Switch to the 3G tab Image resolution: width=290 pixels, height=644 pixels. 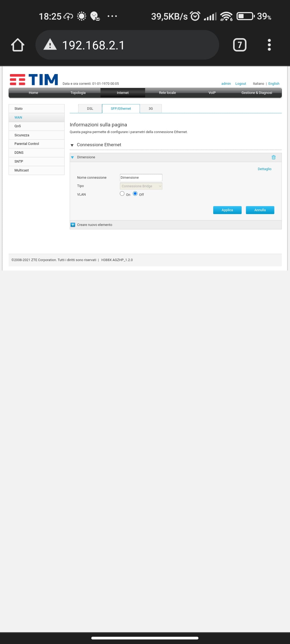tap(151, 109)
